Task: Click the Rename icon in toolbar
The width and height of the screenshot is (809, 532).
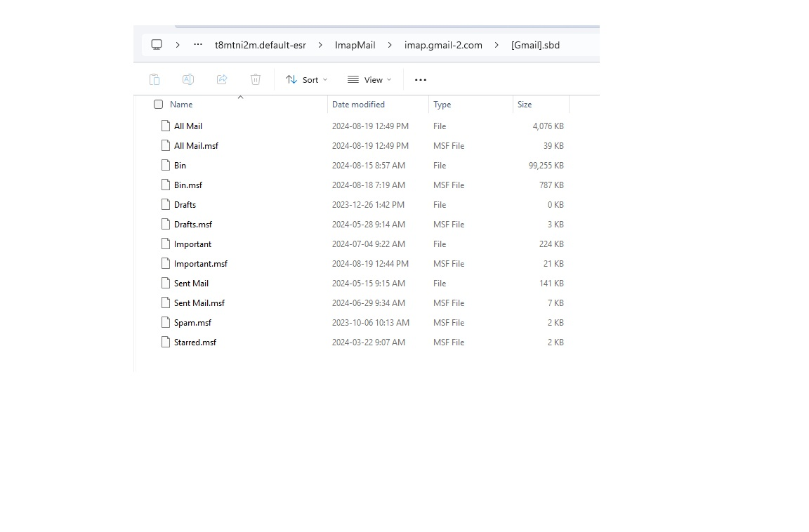Action: [188, 79]
